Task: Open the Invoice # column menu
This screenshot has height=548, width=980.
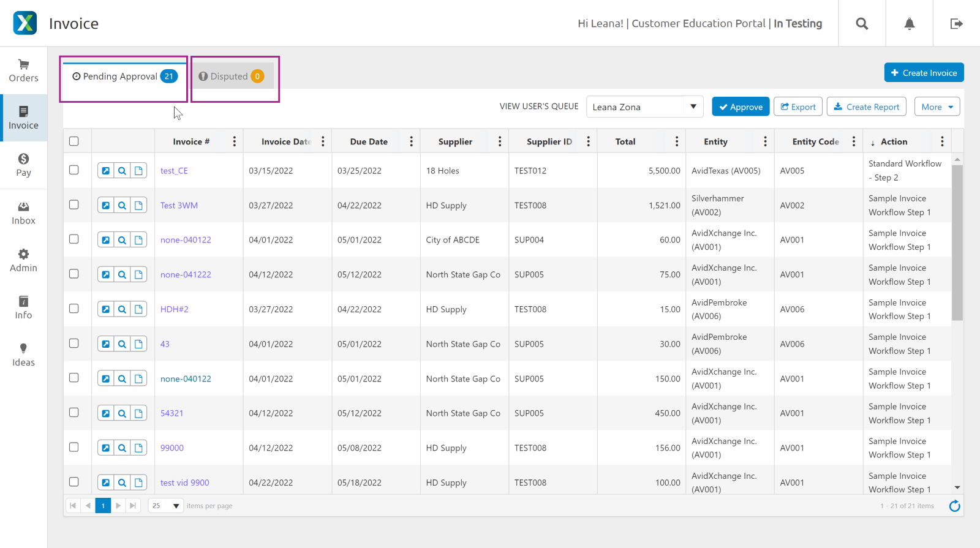Action: [235, 141]
